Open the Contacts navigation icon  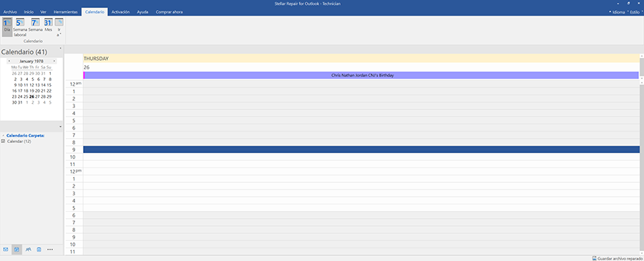click(28, 249)
